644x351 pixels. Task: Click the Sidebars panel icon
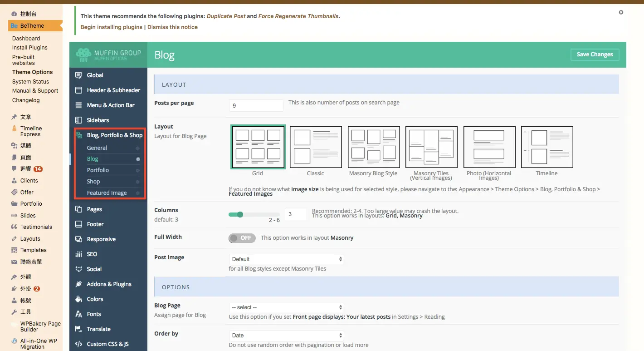click(x=78, y=120)
